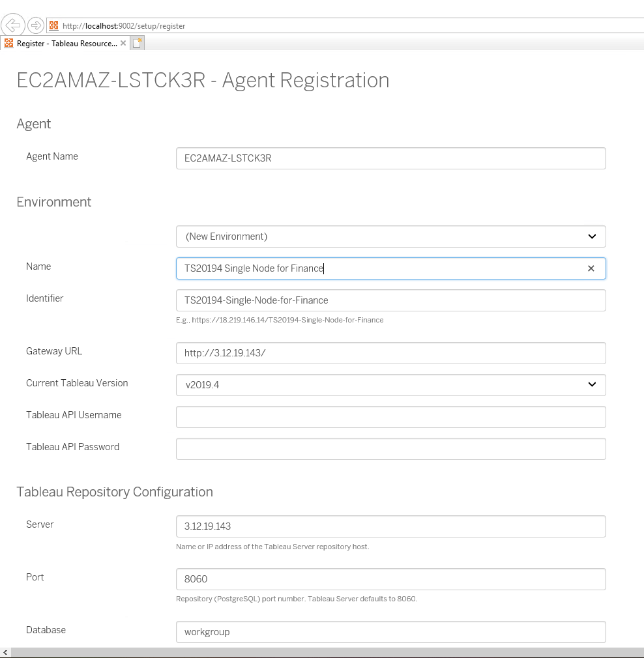Image resolution: width=644 pixels, height=658 pixels.
Task: Focus the environment Name text field
Action: point(378,268)
